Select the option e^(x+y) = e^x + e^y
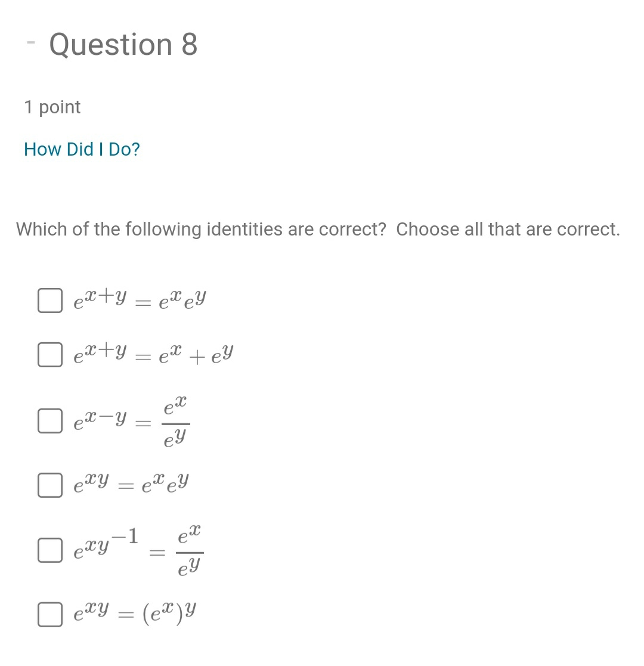Viewport: 644px width, 666px height. 50,355
